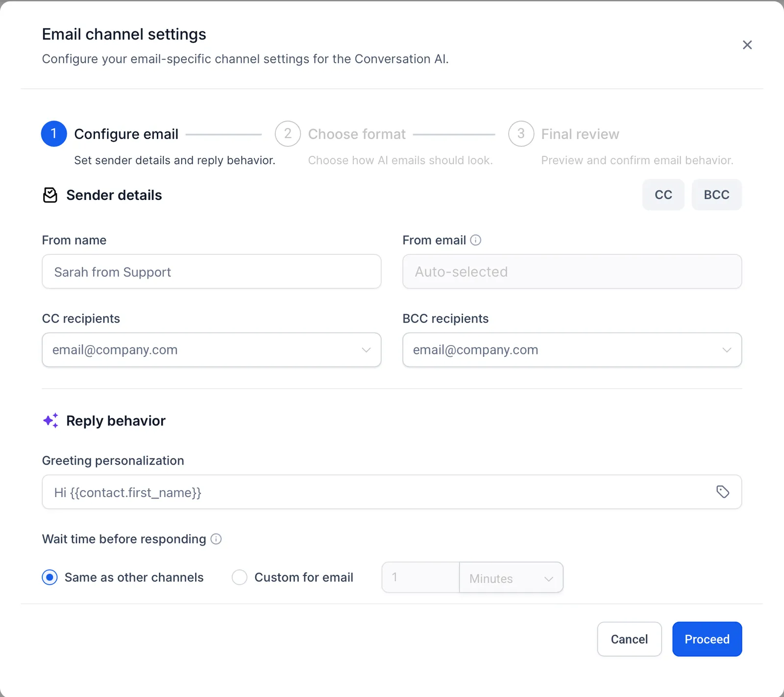Click the 'BCC recipients' label

click(445, 319)
